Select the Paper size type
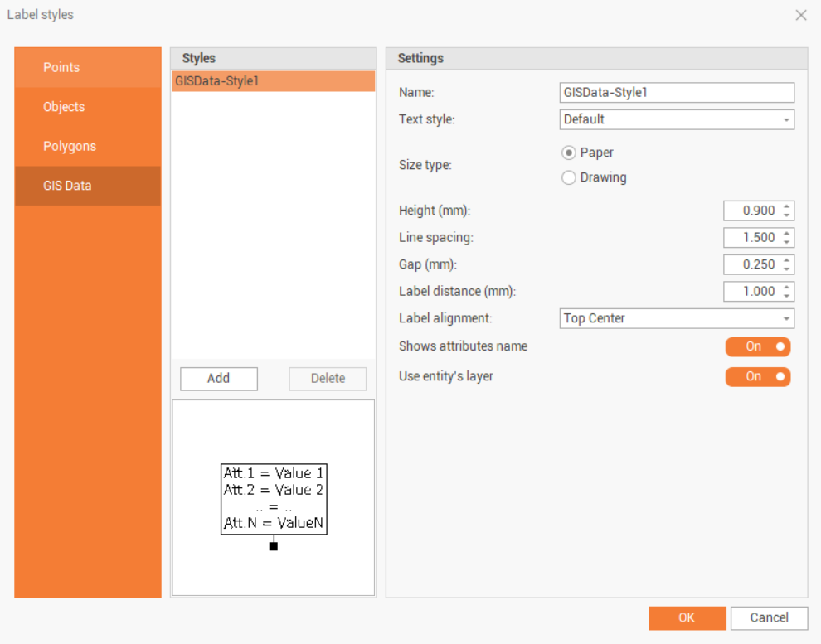The height and width of the screenshot is (644, 821). [569, 153]
